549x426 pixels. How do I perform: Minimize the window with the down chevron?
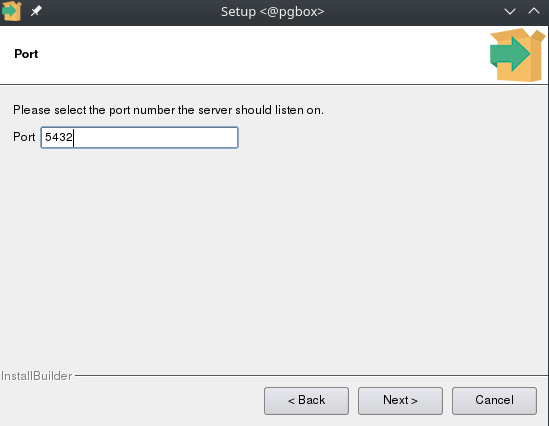click(510, 11)
